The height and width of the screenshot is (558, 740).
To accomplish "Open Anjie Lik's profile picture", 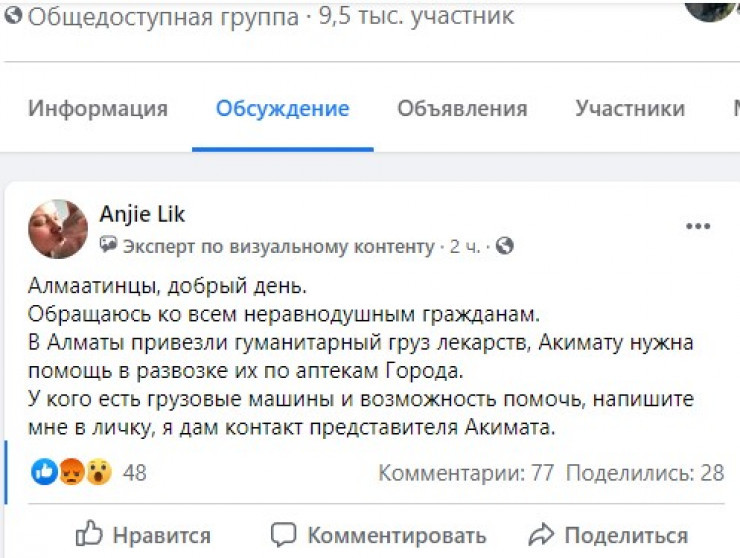I will click(58, 229).
